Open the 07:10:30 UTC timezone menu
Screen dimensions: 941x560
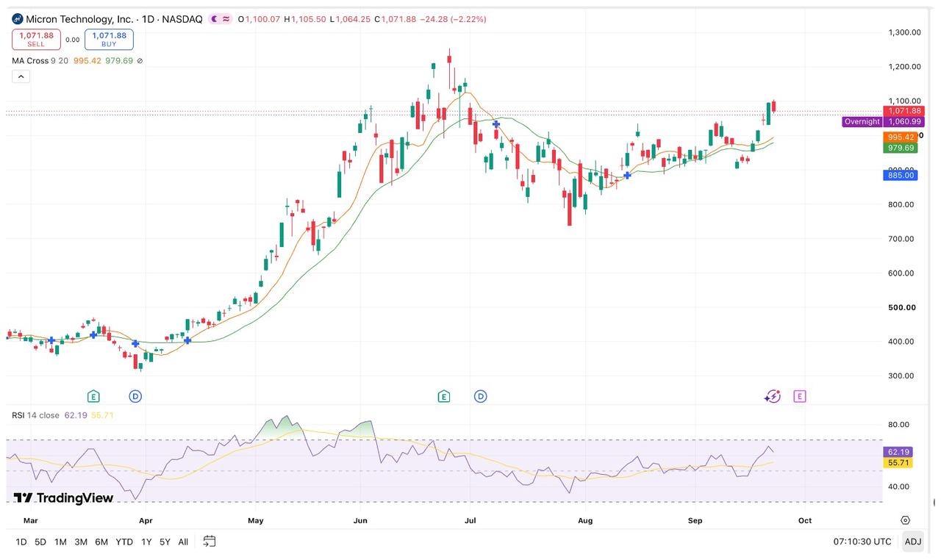click(x=862, y=542)
